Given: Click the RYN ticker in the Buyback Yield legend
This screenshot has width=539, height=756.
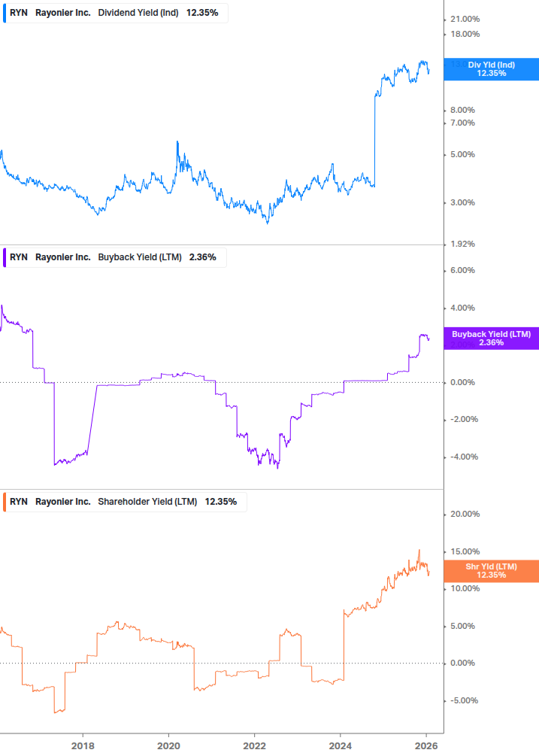Looking at the screenshot, I should point(19,257).
